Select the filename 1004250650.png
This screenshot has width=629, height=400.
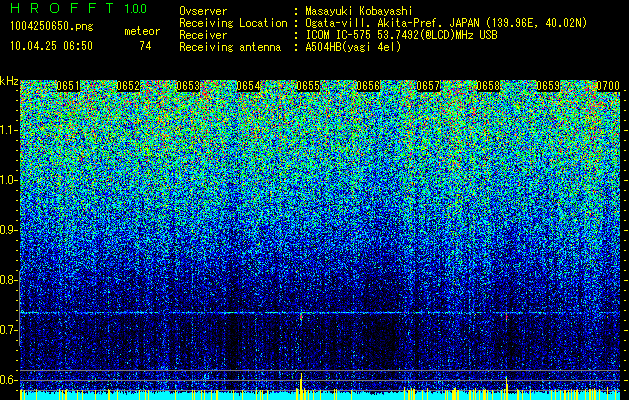coord(52,27)
